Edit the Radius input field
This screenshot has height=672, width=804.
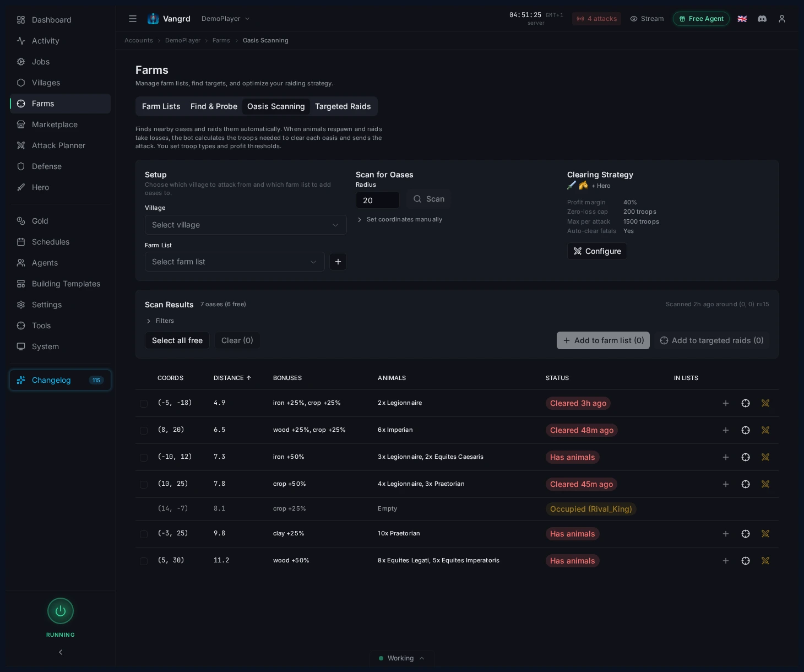[378, 200]
